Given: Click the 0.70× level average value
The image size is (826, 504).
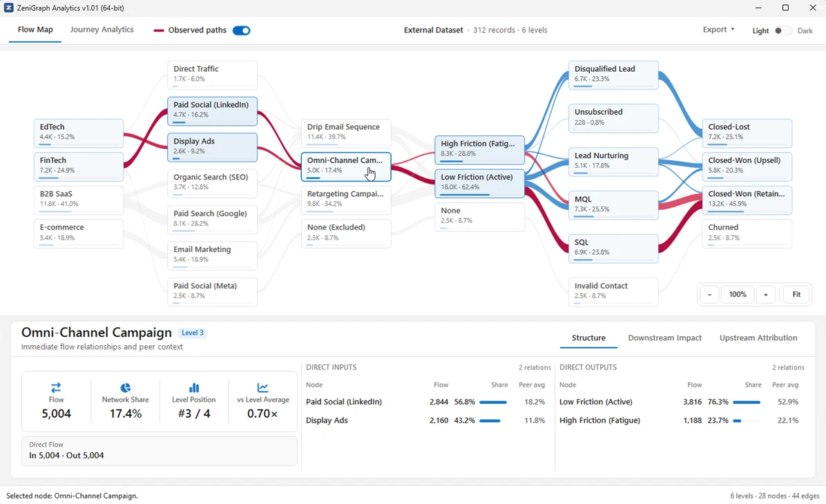Looking at the screenshot, I should tap(262, 414).
